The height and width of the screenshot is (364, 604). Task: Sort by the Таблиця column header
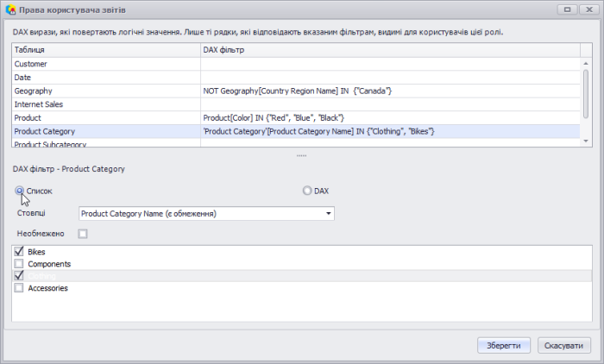(x=105, y=51)
